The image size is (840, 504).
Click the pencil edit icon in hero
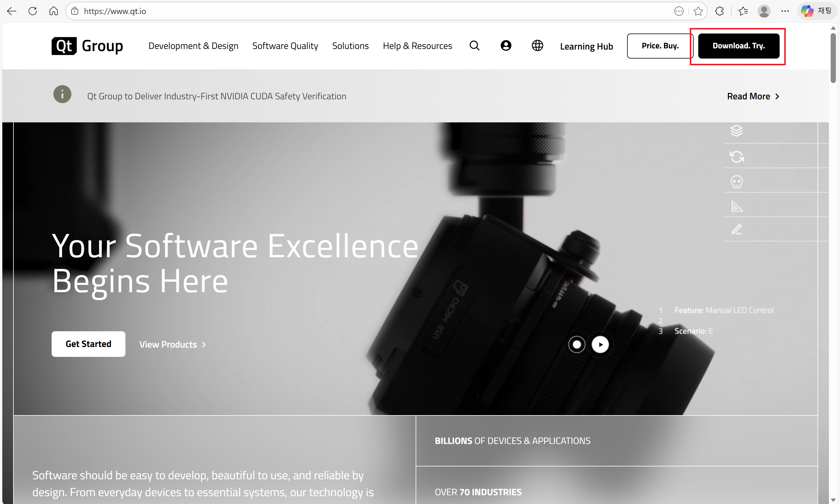[737, 230]
